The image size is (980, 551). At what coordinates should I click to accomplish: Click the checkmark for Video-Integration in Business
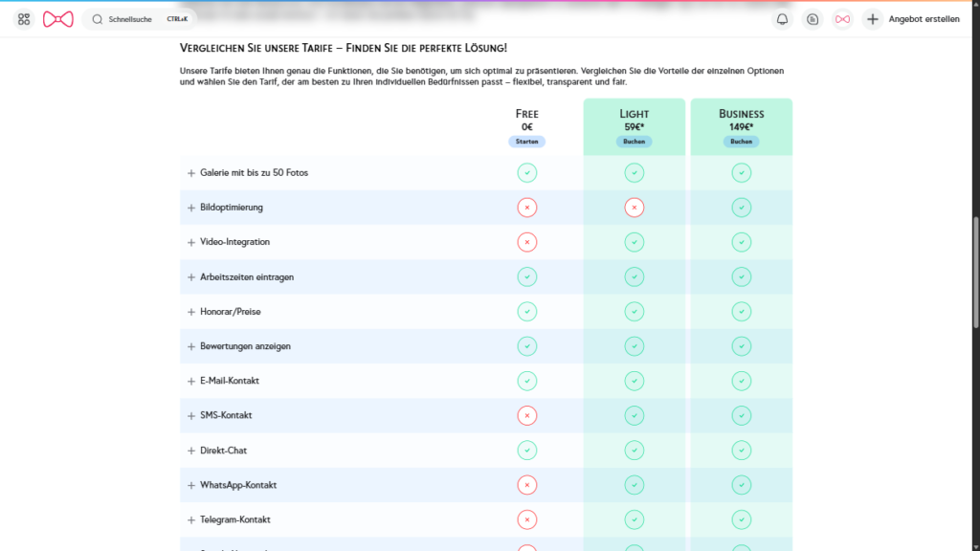tap(741, 242)
